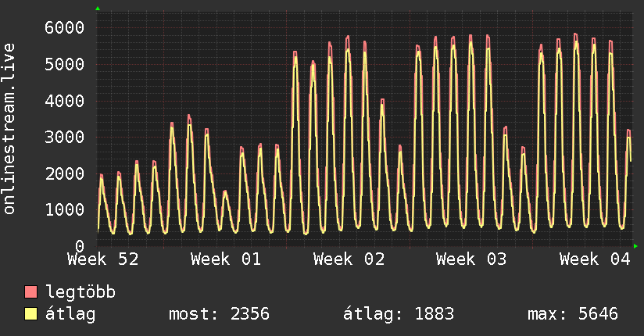
Task: Select the legtöbb legend label
Action: click(80, 293)
